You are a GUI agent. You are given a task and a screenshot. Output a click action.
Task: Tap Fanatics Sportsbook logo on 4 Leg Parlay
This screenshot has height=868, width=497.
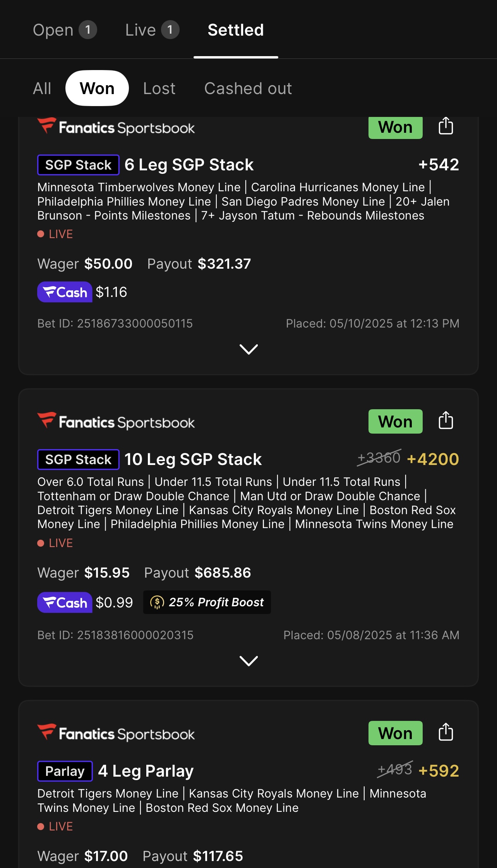[116, 733]
